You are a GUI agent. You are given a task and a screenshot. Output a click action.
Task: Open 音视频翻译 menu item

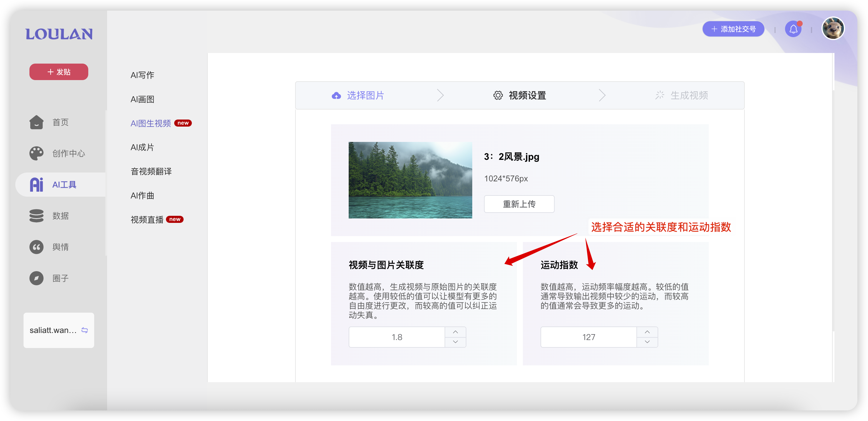(151, 171)
